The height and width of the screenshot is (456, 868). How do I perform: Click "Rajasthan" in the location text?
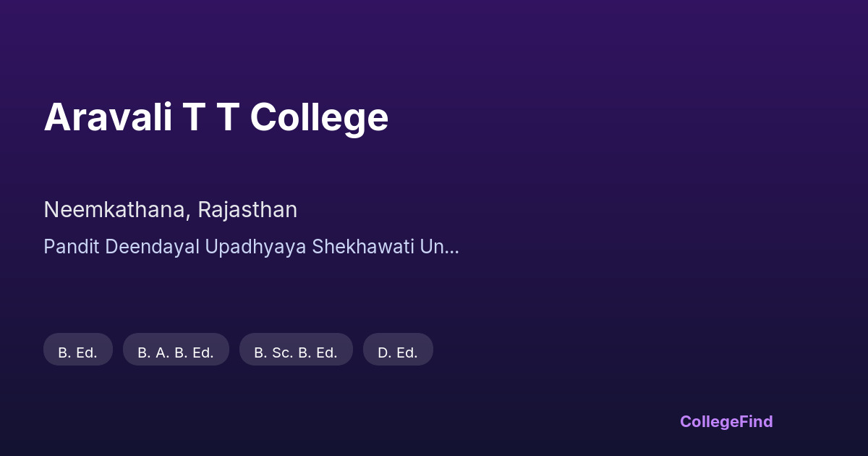click(247, 210)
